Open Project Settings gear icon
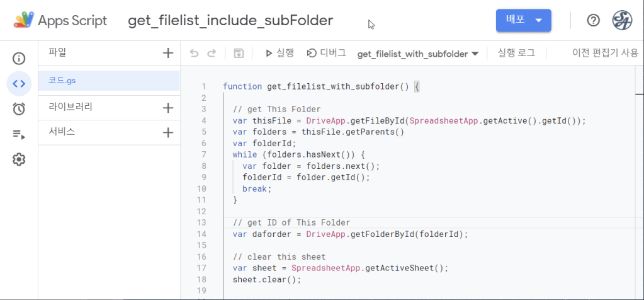This screenshot has width=644, height=300. click(19, 159)
